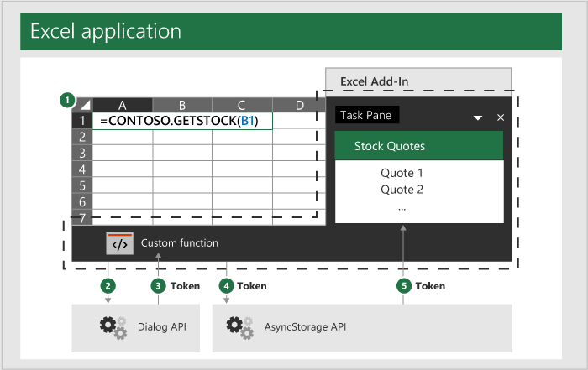Click the Stock Quotes header bar
This screenshot has height=370, width=588.
[x=419, y=146]
